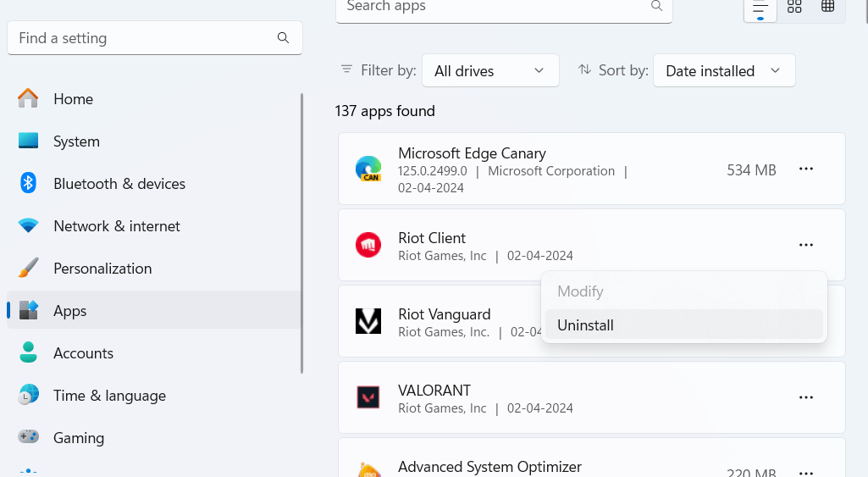Click the three dots beside Riot Client

[x=806, y=246]
